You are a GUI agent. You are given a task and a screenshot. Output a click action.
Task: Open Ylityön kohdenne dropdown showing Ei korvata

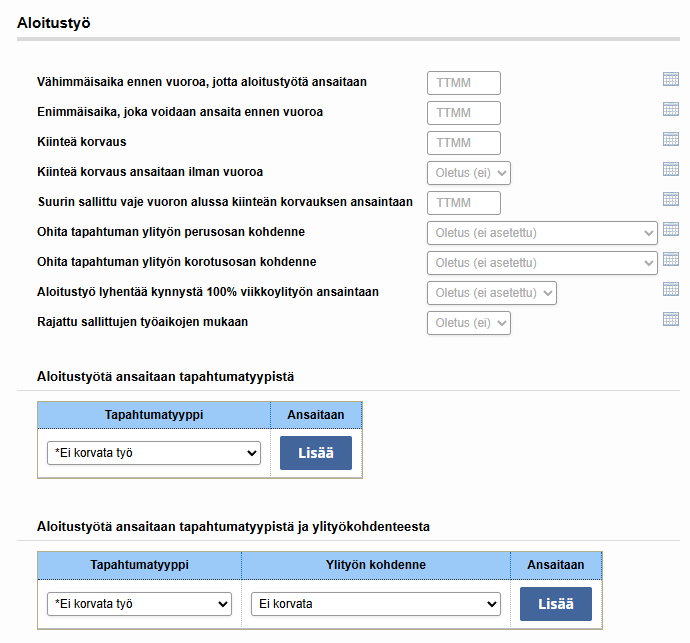click(376, 604)
